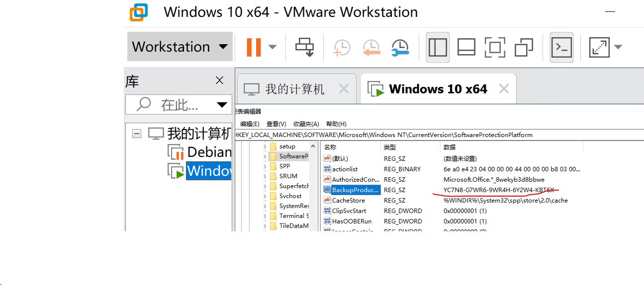Click the registry path address bar
Viewport: 644px width, 285px height.
click(439, 135)
